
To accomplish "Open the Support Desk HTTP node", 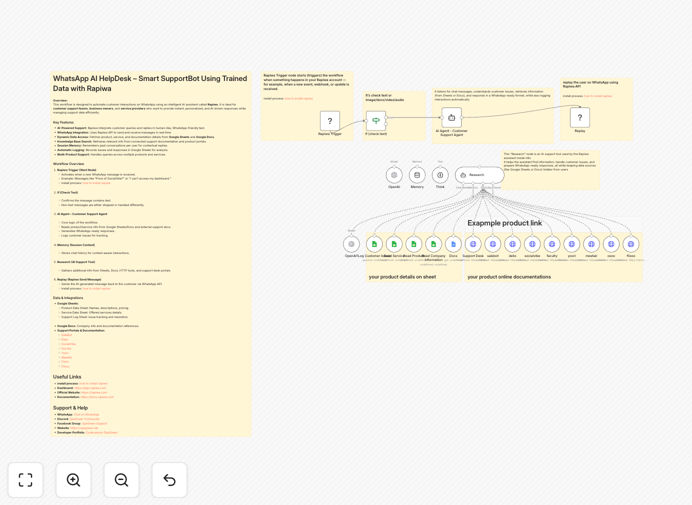I will [473, 244].
